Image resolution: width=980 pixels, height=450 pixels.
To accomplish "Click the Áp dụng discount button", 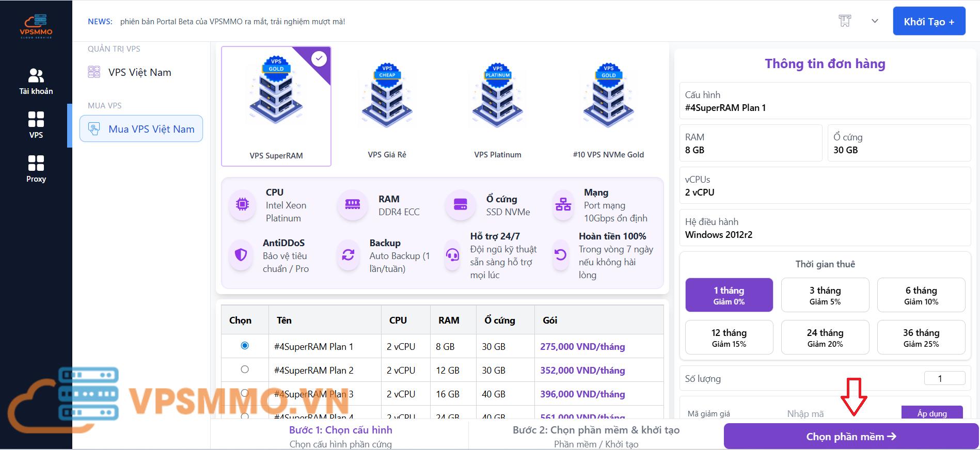I will pyautogui.click(x=931, y=413).
